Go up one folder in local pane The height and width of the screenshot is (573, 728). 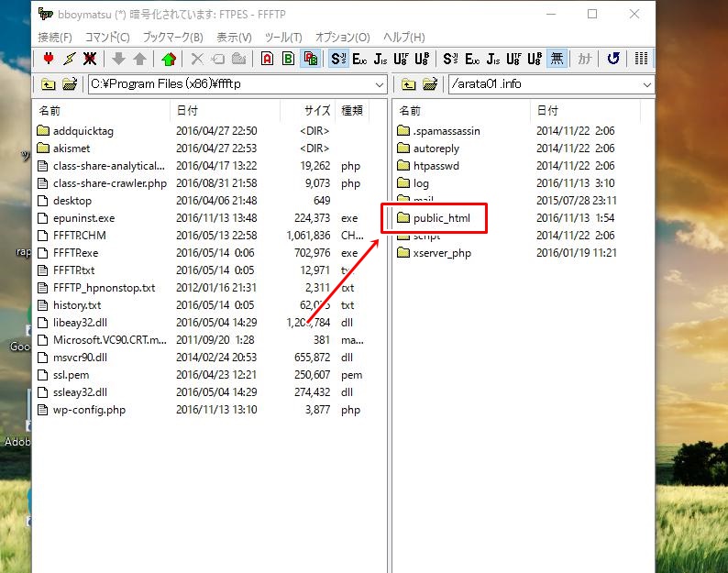(49, 84)
